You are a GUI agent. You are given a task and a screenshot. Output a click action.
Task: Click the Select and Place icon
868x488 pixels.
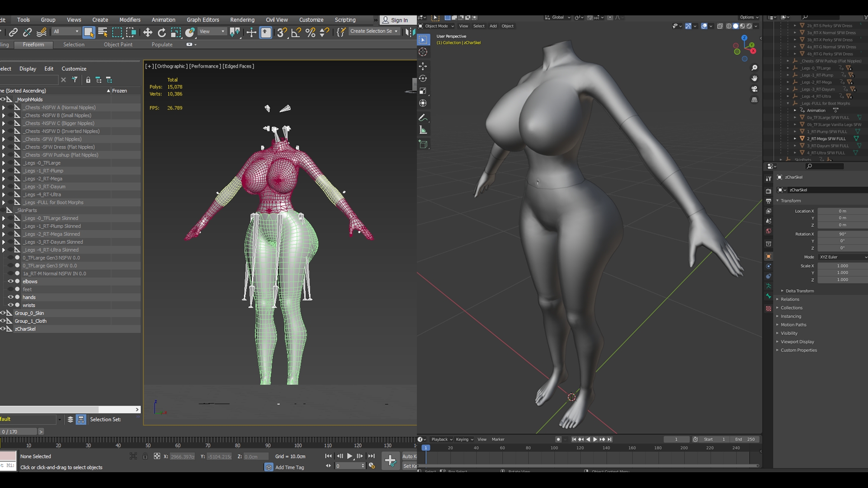[190, 32]
